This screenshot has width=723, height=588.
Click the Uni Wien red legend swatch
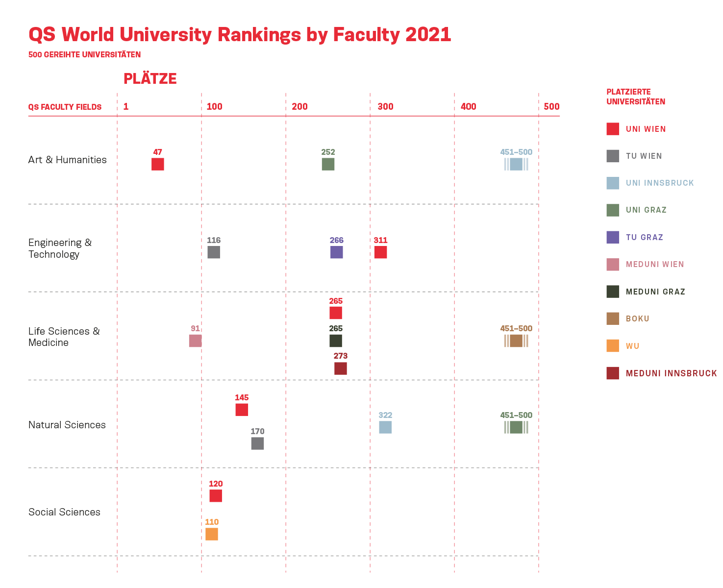click(613, 129)
